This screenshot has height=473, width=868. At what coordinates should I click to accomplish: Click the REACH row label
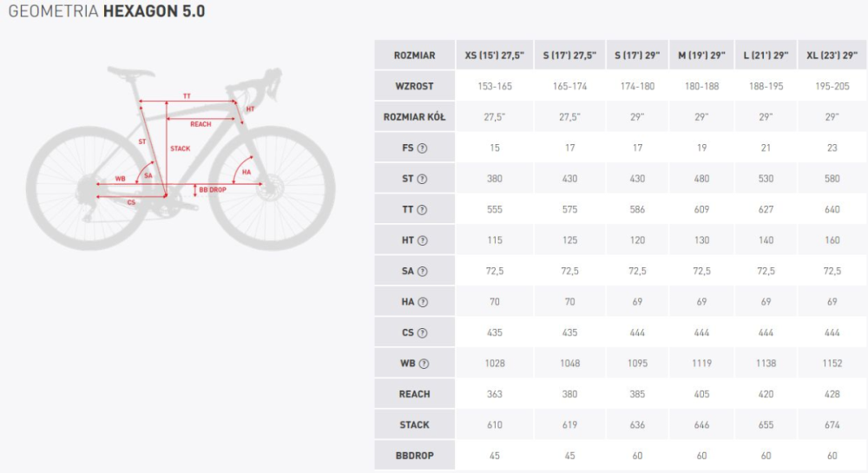click(414, 394)
